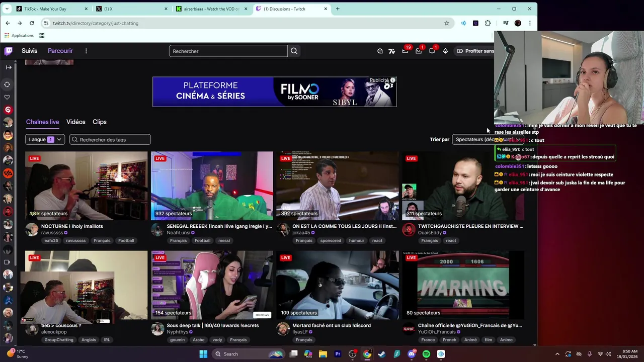Click the ringed-circle icon left of 7TV
This screenshot has width=644, height=362.
[380, 51]
